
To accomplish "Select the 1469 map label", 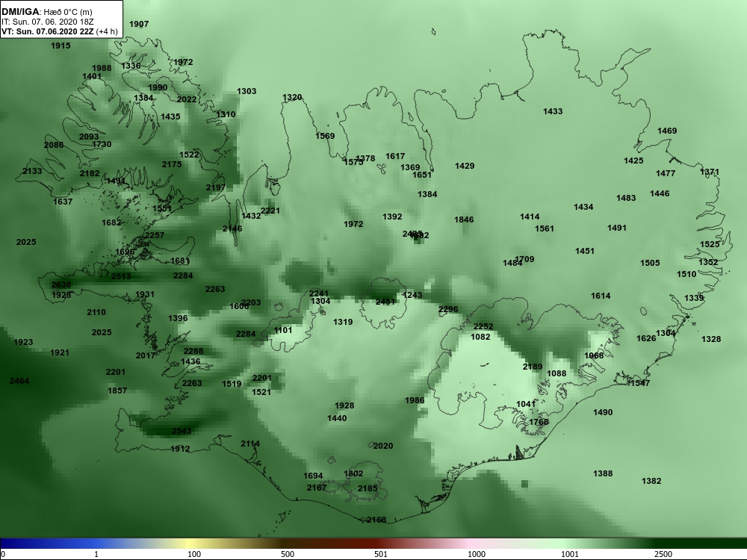I will [667, 131].
